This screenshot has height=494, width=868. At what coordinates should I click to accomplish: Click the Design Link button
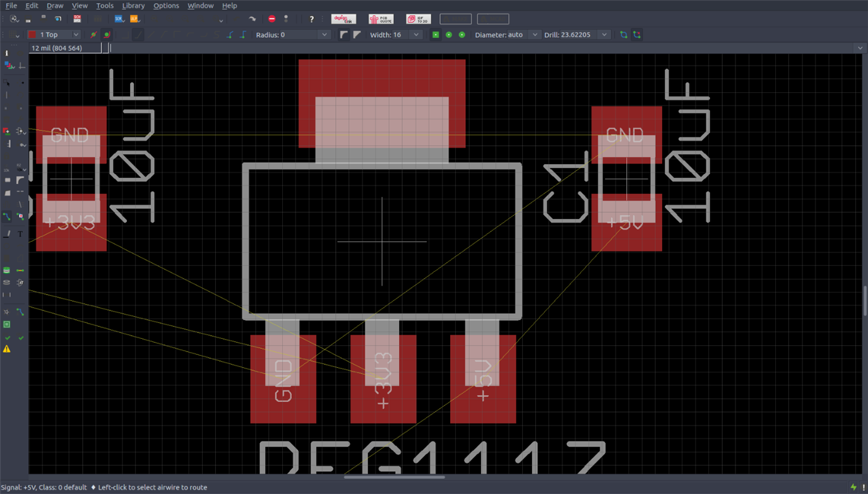343,19
